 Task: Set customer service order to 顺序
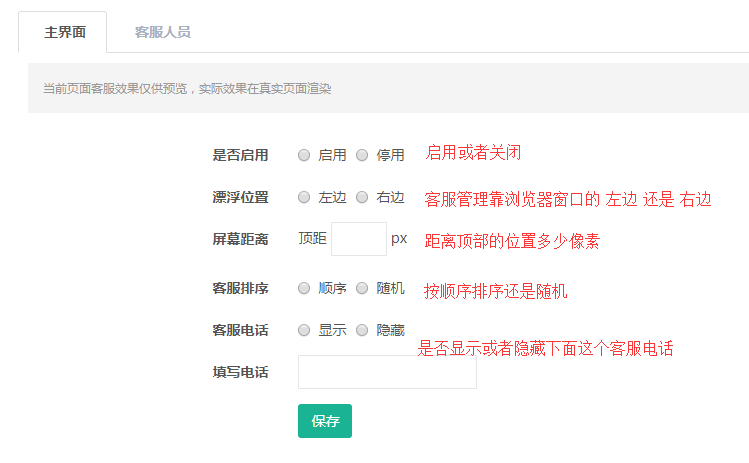point(304,288)
